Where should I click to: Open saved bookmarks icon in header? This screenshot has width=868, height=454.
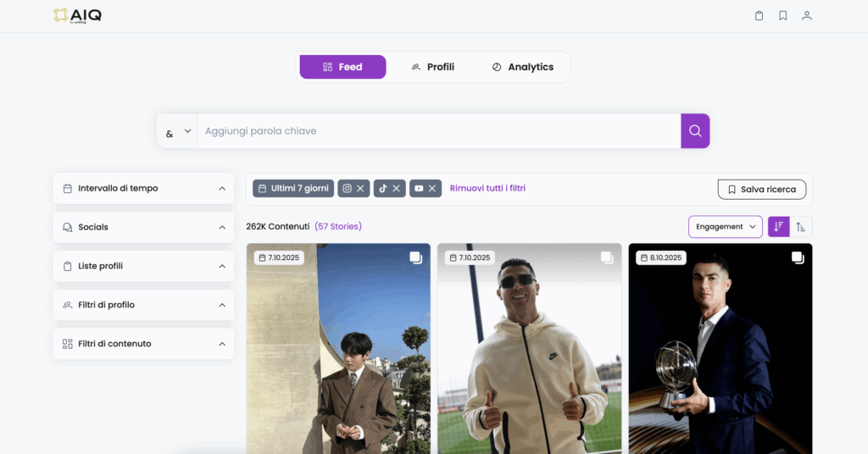tap(782, 15)
